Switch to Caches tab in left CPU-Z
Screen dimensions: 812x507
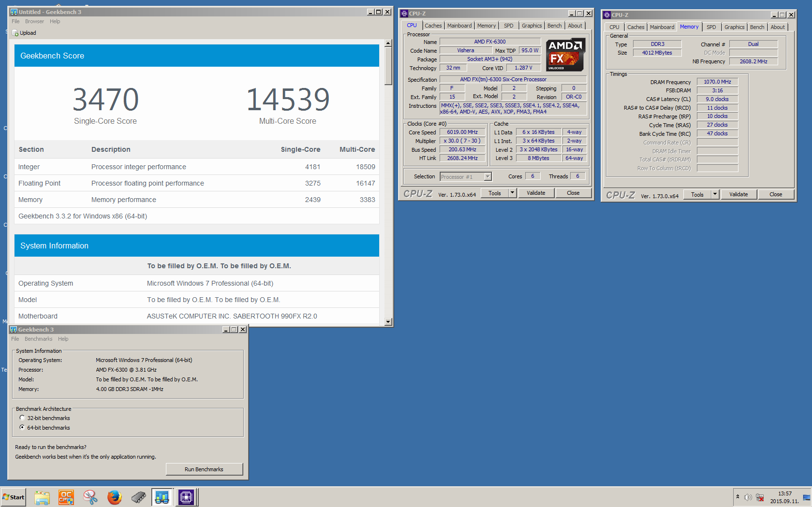(x=433, y=26)
